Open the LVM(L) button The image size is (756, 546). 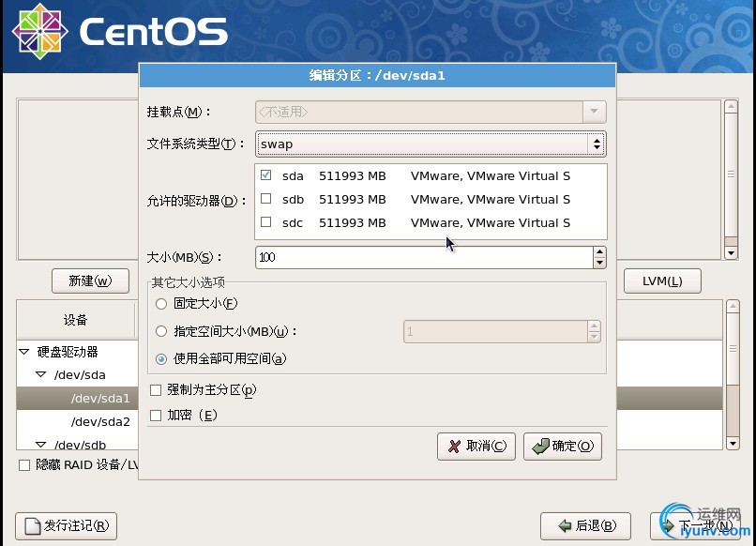(x=662, y=281)
